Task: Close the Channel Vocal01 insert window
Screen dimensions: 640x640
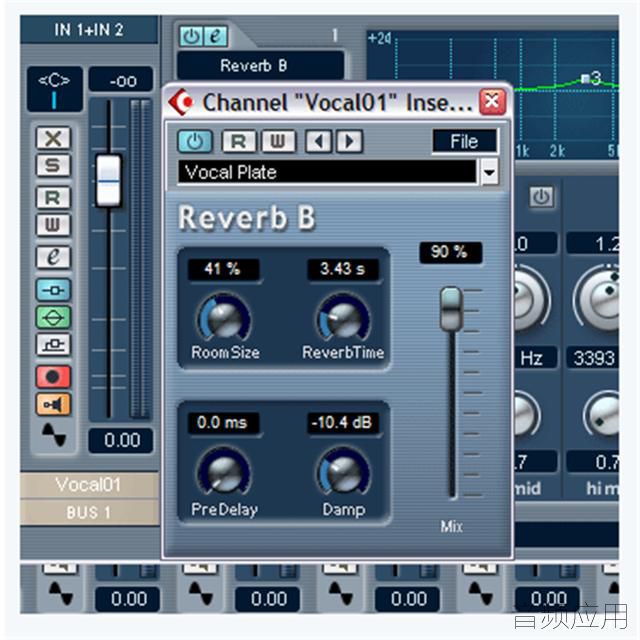Action: [x=492, y=101]
